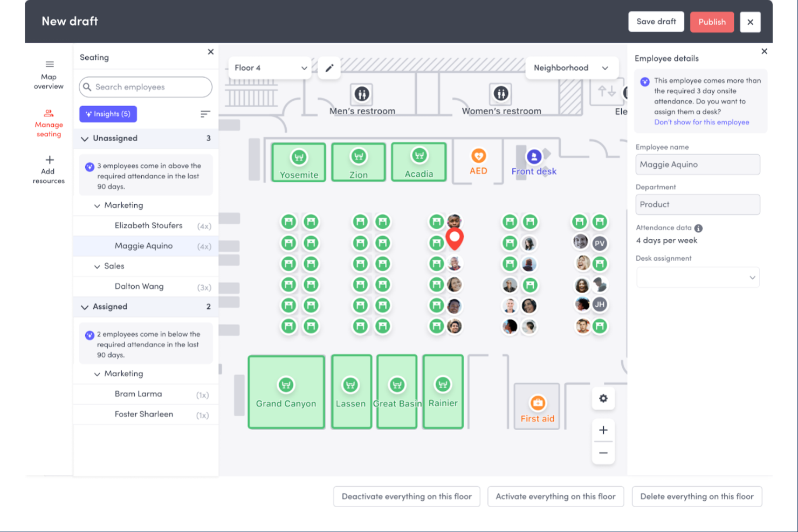Publish the draft
The height and width of the screenshot is (532, 798).
712,22
